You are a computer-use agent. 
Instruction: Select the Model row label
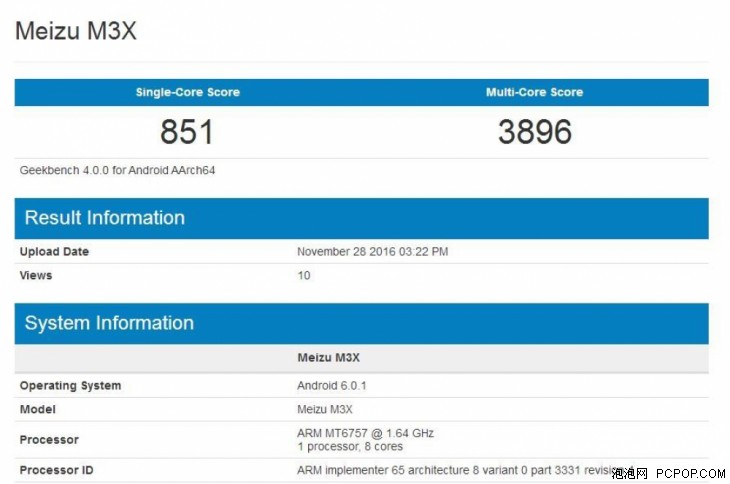click(x=38, y=409)
